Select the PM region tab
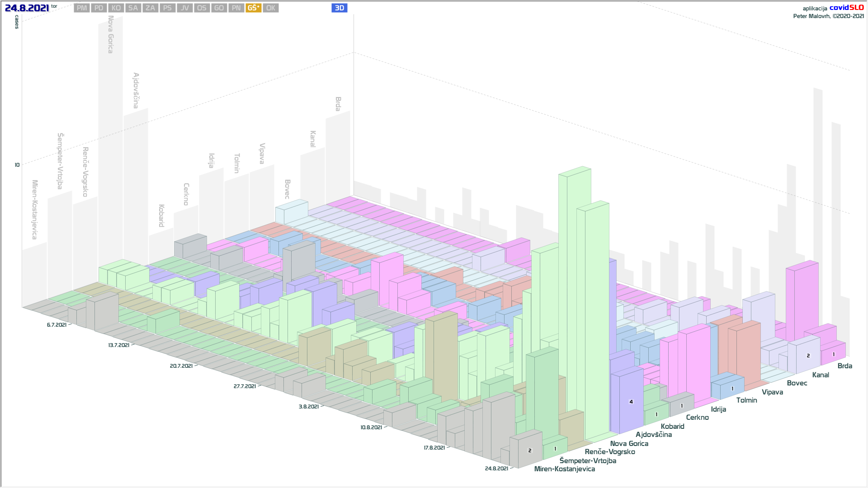Screen dimensions: 868x488 82,8
